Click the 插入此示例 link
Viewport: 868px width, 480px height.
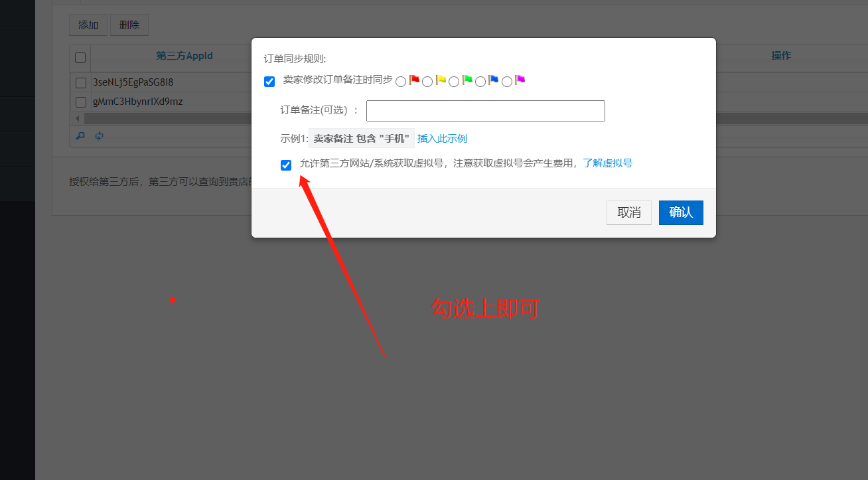point(442,139)
